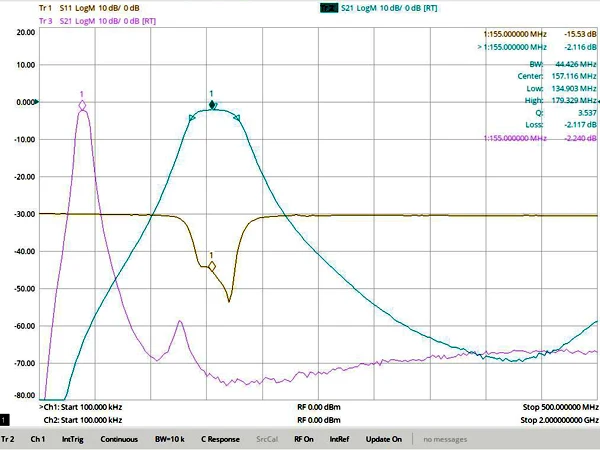Click BW=10 k in the status bar

pos(170,439)
